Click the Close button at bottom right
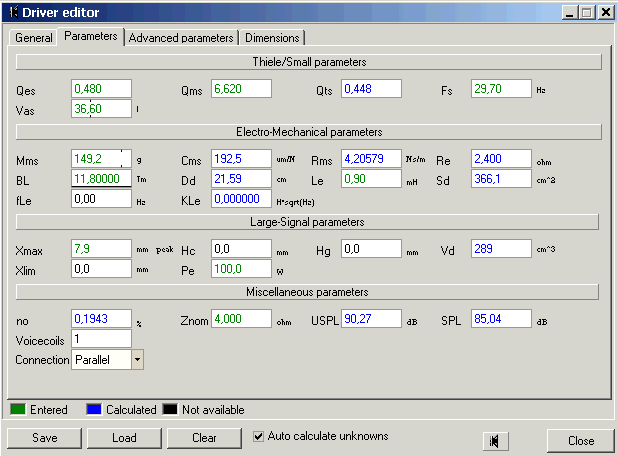The height and width of the screenshot is (456, 618). pyautogui.click(x=580, y=440)
